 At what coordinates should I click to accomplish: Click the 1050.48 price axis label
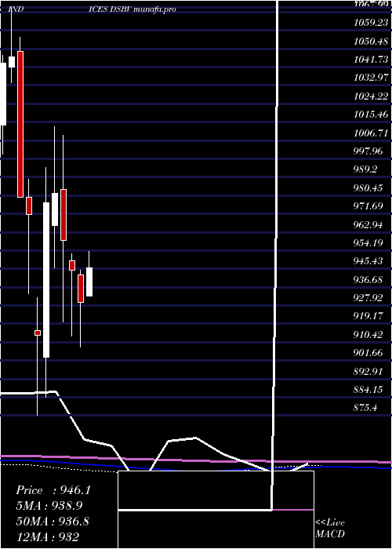point(371,42)
